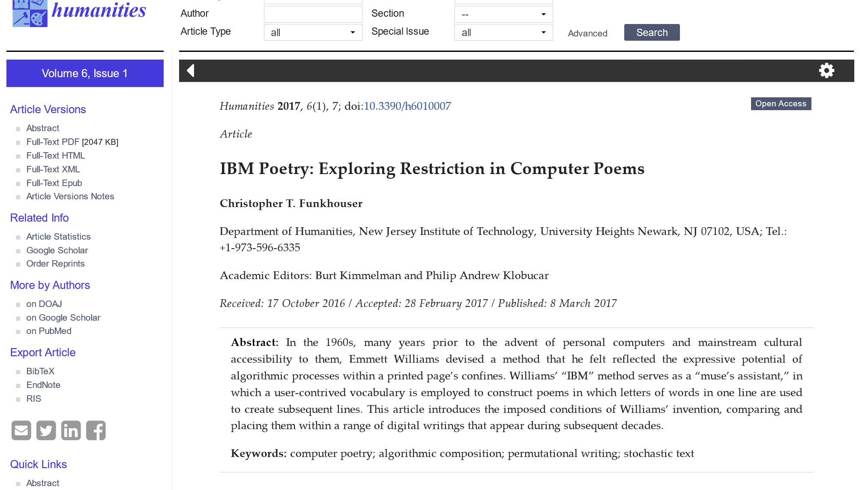Open Full-Text PDF version
This screenshot has width=868, height=490.
pyautogui.click(x=53, y=142)
